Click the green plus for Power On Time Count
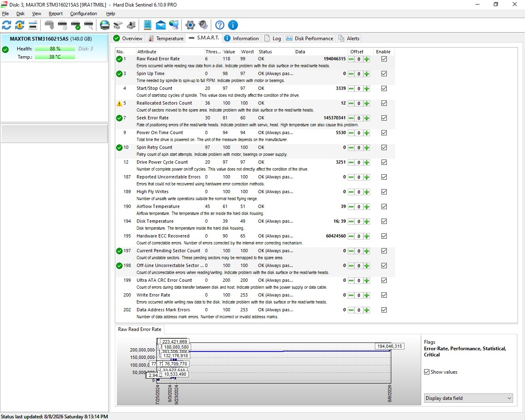The width and height of the screenshot is (525, 420). [367, 133]
